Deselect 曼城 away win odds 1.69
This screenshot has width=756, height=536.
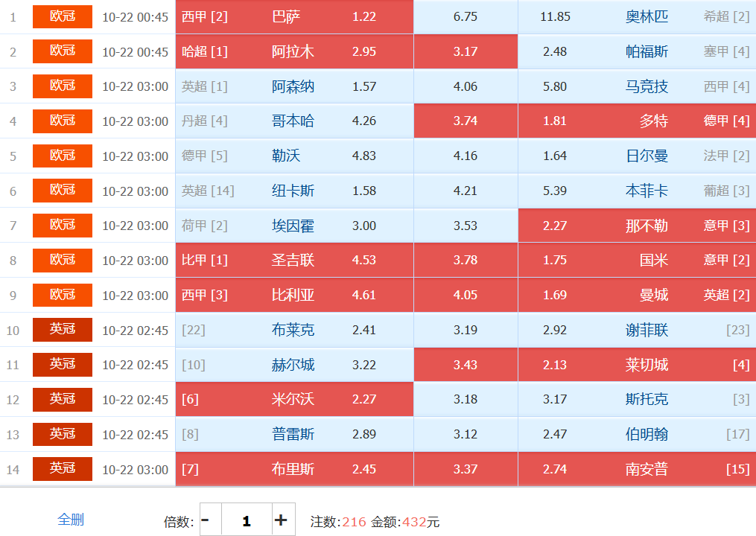(x=637, y=295)
